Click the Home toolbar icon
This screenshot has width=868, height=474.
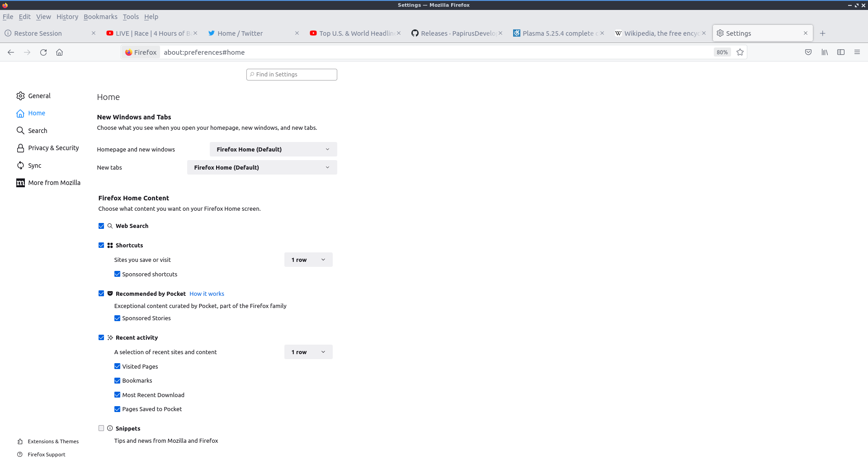point(59,52)
